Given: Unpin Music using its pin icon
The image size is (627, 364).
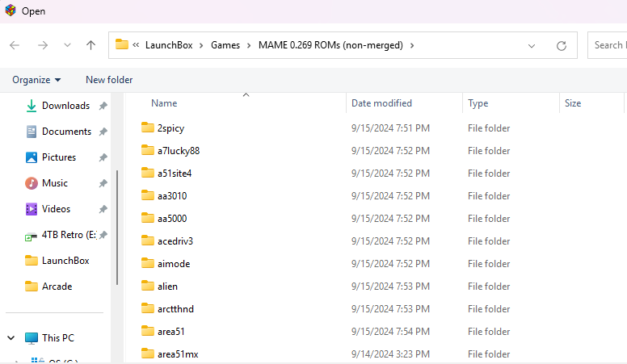Looking at the screenshot, I should [x=103, y=183].
